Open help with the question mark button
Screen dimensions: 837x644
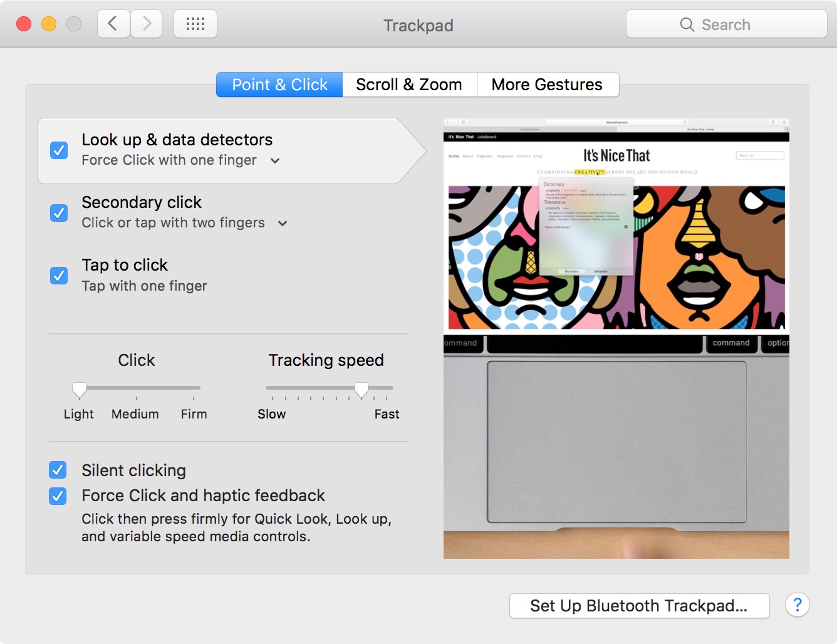tap(797, 605)
